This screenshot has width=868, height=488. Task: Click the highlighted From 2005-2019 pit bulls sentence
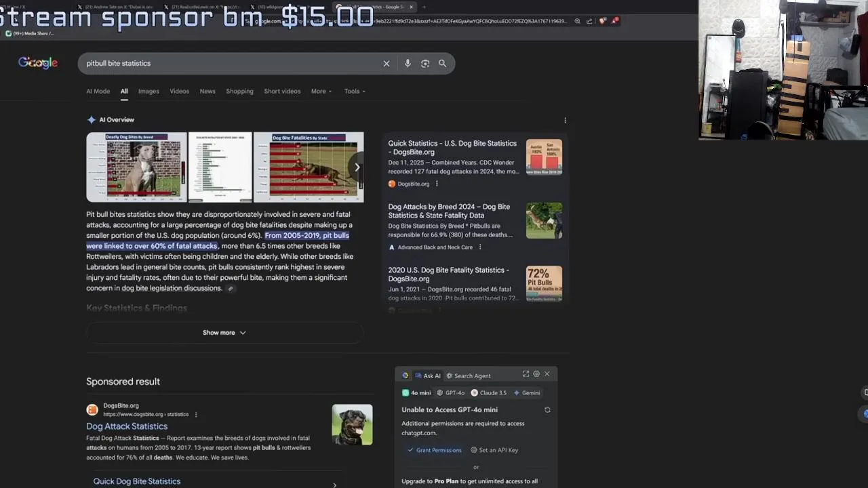tap(218, 241)
